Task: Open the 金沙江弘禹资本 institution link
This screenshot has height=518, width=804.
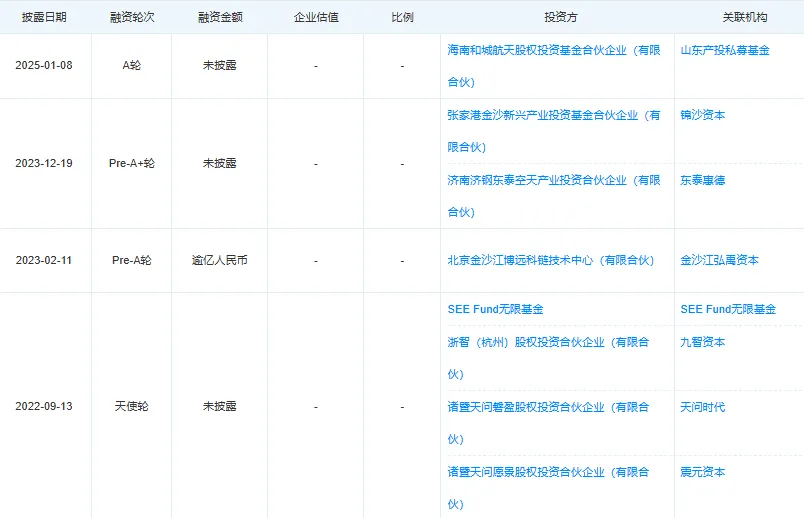Action: [x=719, y=260]
